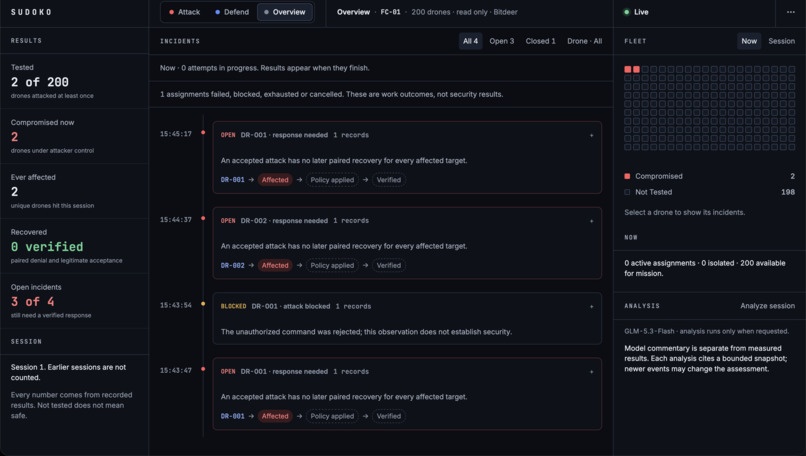Click 'Session 1. Earlier sessions are not counted.'

pyautogui.click(x=68, y=373)
